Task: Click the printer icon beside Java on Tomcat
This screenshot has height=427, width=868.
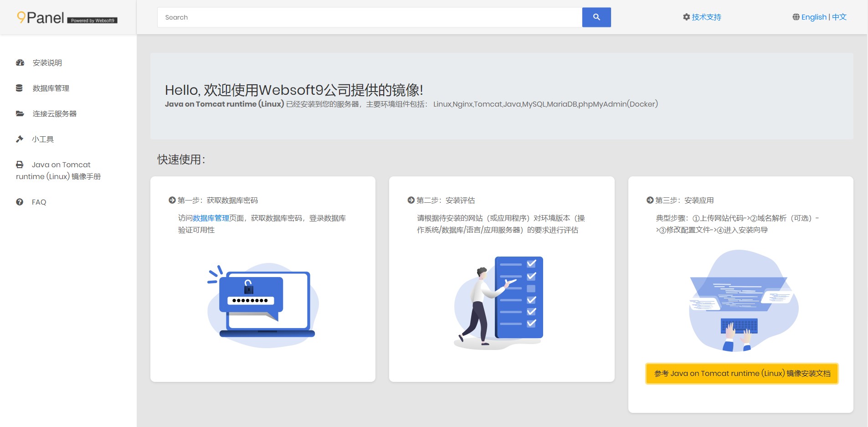Action: 20,165
